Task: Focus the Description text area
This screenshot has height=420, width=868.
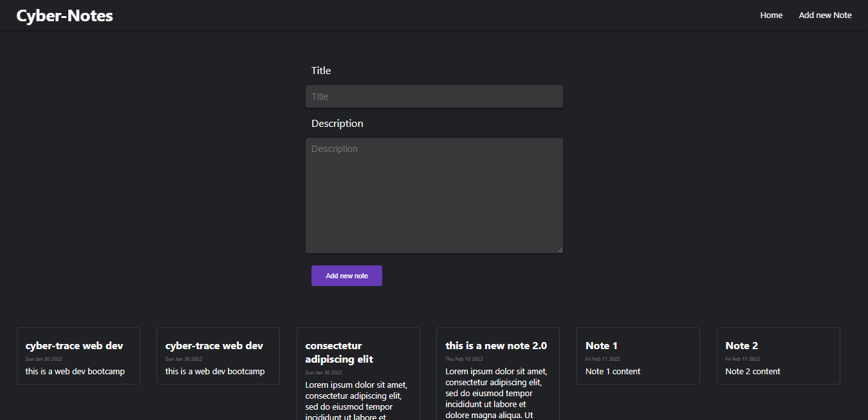Action: pos(434,195)
